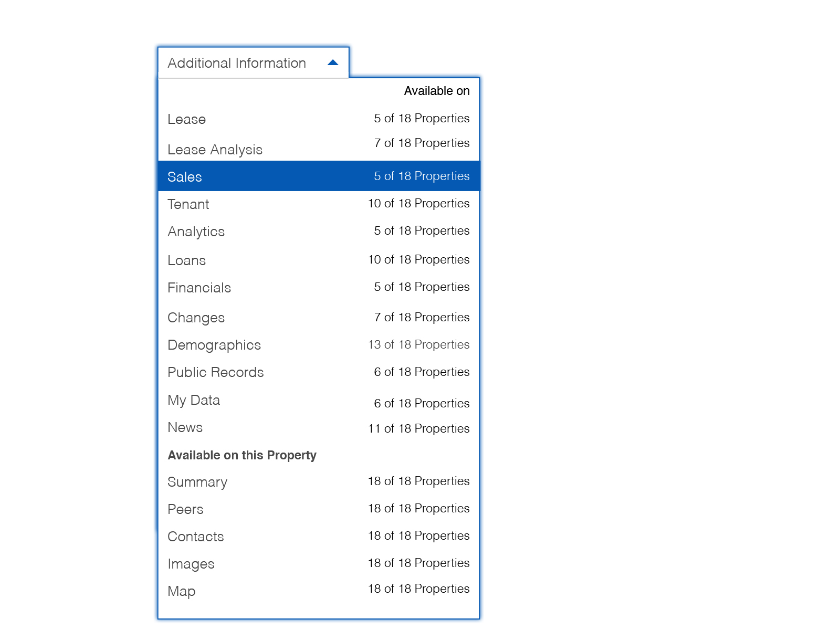Select the Lease menu option
840x630 pixels.
pyautogui.click(x=186, y=119)
